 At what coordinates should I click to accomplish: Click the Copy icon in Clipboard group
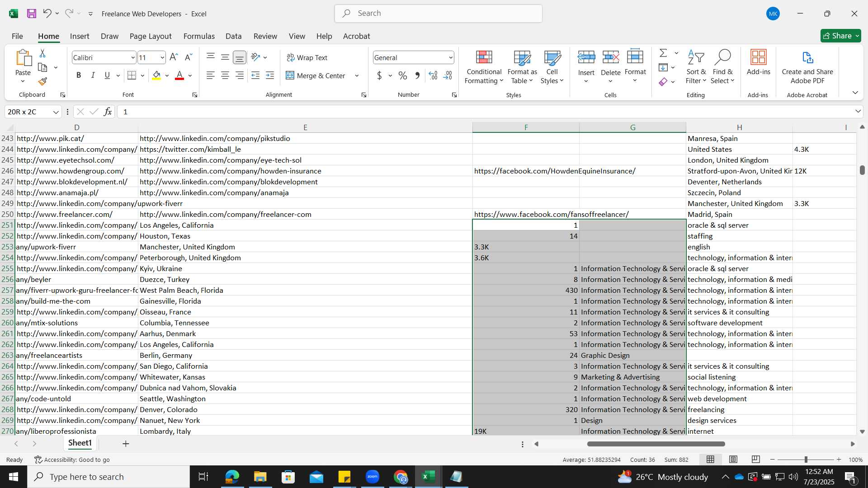click(42, 67)
